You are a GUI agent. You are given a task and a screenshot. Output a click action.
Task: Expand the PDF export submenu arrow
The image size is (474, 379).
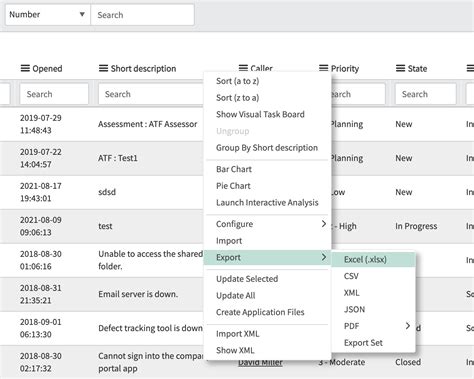click(x=408, y=326)
